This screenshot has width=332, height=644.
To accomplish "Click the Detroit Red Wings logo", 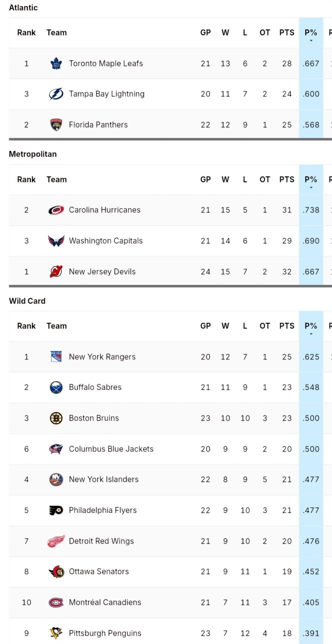I will 56,541.
